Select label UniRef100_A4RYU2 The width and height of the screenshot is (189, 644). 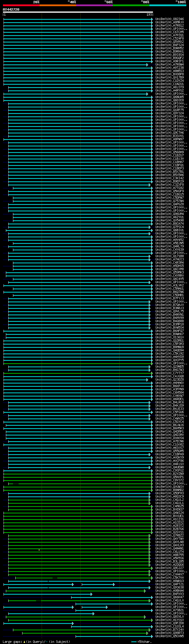coord(170,90)
